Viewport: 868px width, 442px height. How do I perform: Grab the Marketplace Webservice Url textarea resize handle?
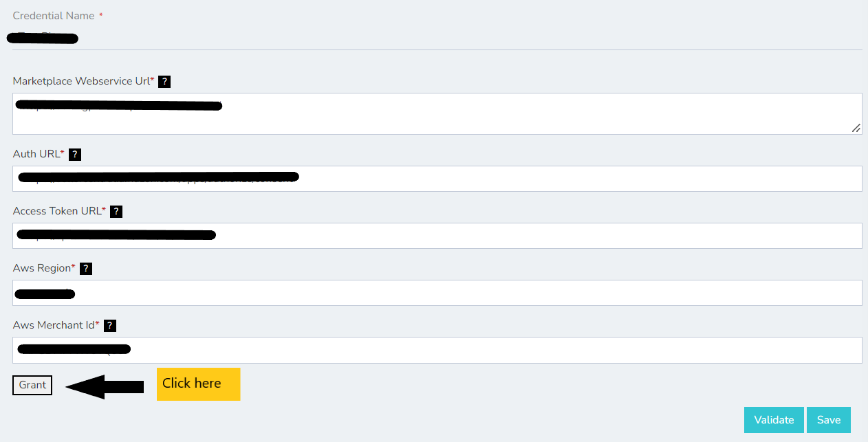[856, 128]
